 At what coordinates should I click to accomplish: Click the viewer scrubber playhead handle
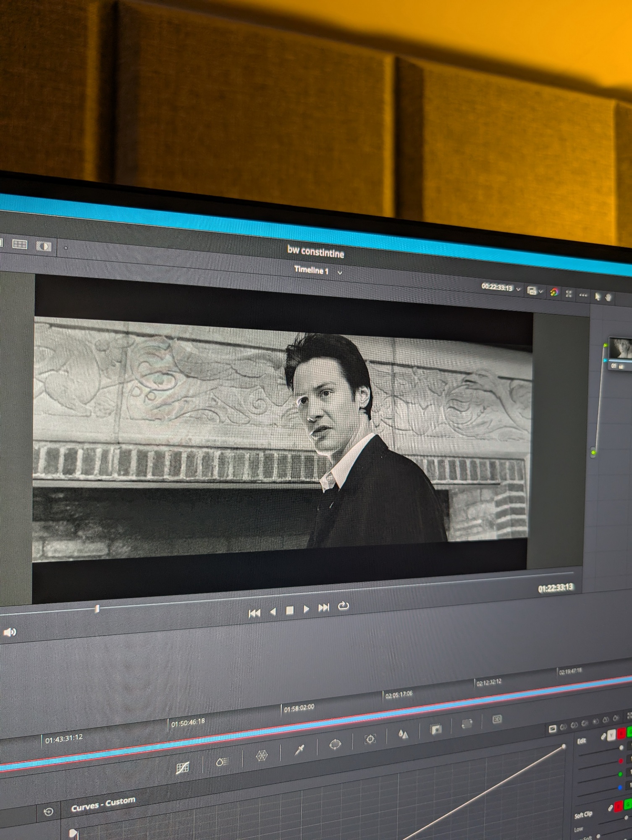pos(97,609)
